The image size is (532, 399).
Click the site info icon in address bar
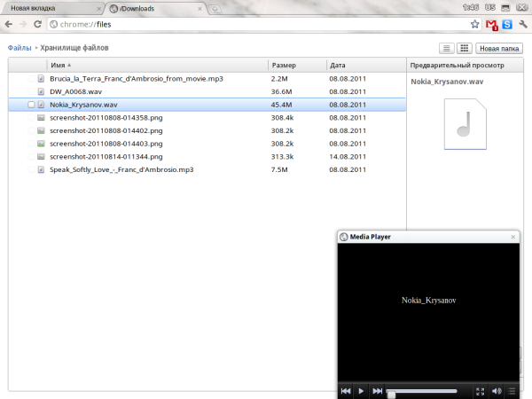(53, 24)
